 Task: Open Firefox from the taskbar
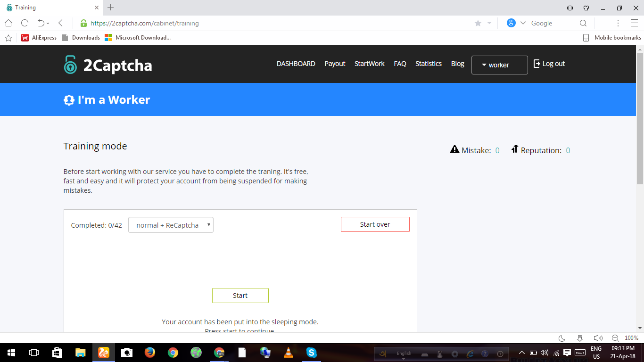point(150,352)
